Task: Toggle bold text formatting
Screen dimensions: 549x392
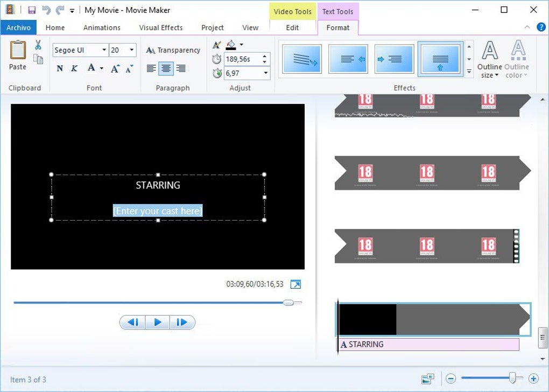Action: [x=60, y=68]
